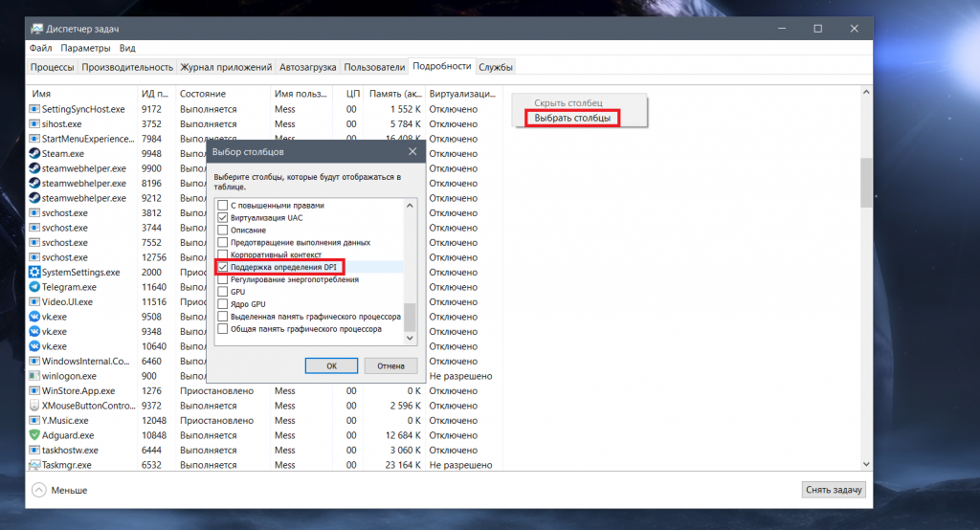The height and width of the screenshot is (530, 980).
Task: Sort by the Состояние column header
Action: tap(222, 94)
